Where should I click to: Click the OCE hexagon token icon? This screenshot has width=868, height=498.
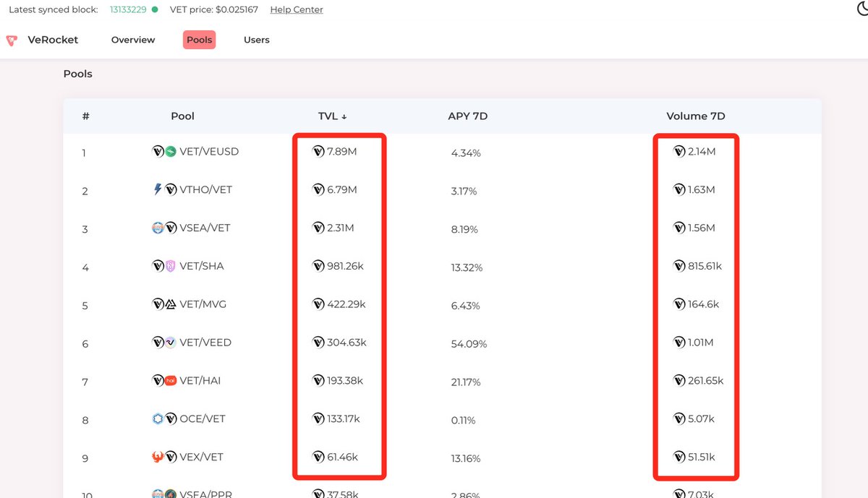pyautogui.click(x=158, y=418)
